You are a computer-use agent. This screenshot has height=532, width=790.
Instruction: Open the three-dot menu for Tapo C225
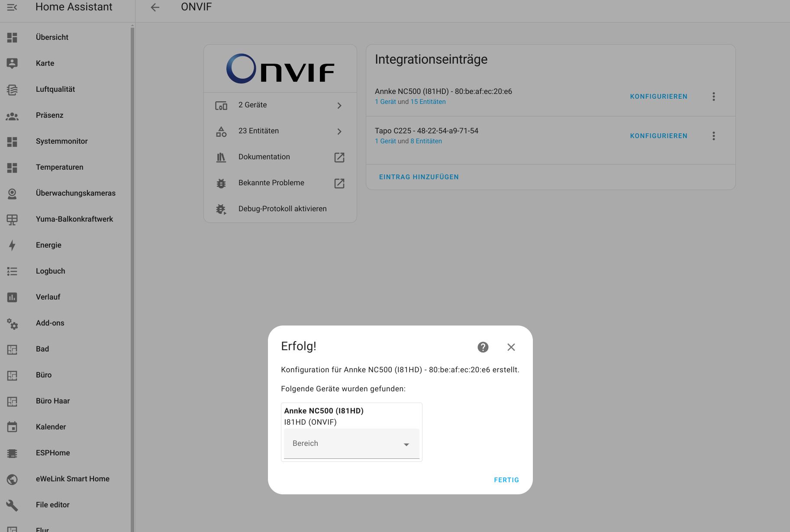714,136
